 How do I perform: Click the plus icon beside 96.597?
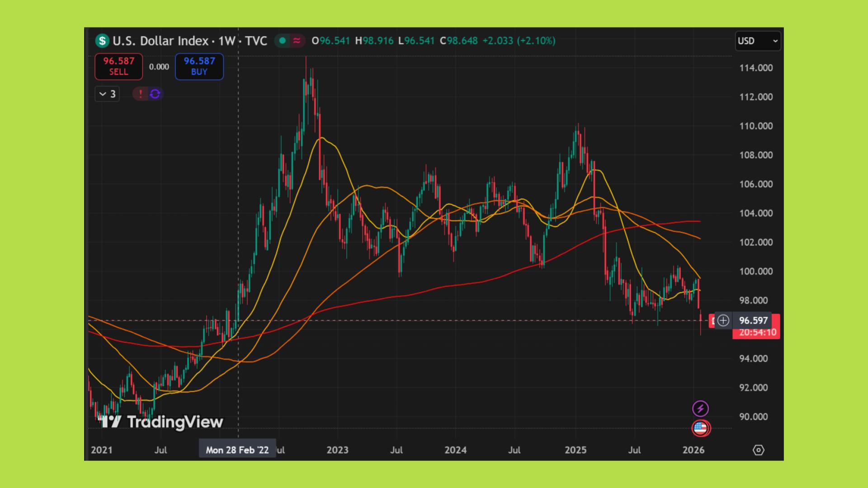(x=723, y=320)
